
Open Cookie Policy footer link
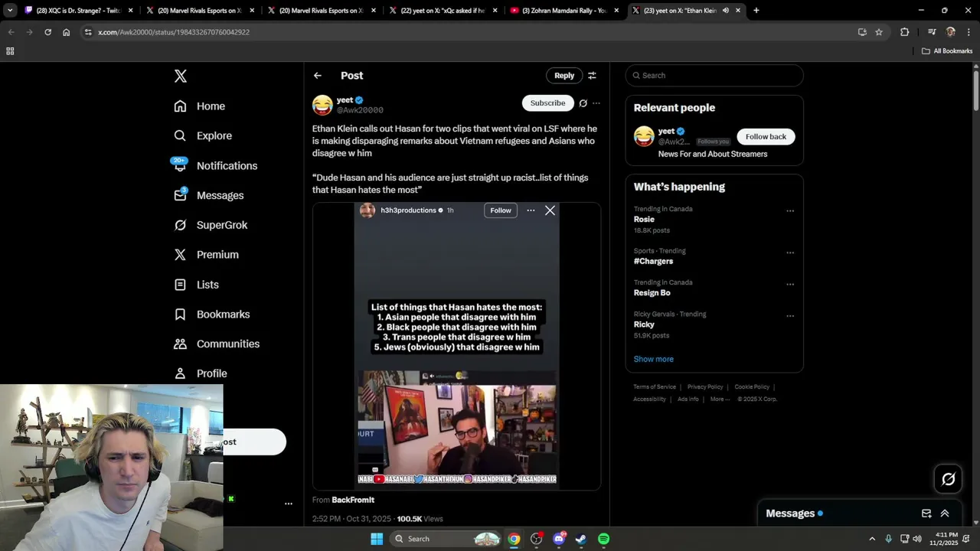[752, 387]
